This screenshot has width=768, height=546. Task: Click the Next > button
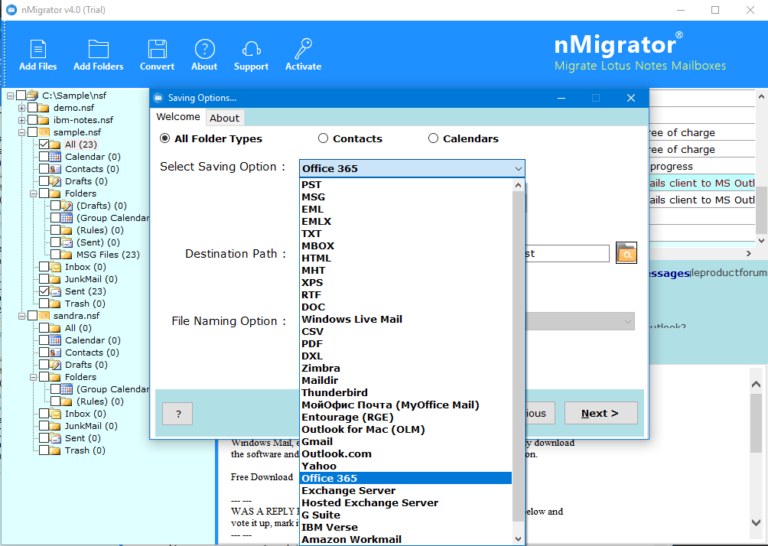click(600, 413)
